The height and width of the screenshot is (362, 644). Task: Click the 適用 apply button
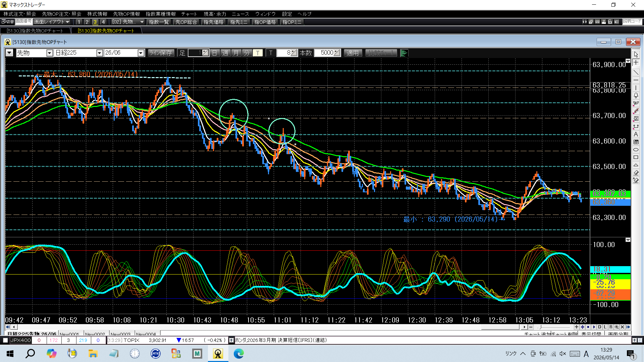[353, 53]
